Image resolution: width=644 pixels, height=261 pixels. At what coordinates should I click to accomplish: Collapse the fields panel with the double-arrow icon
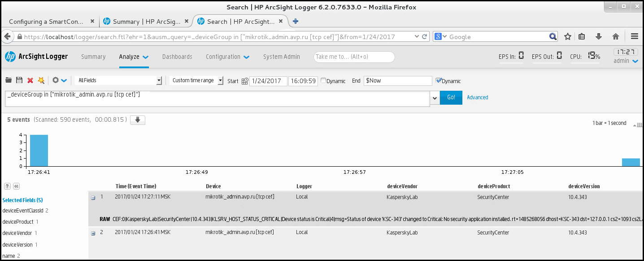pos(16,186)
